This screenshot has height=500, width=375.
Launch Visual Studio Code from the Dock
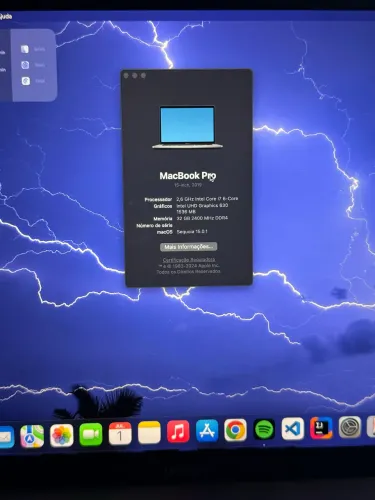pos(293,429)
